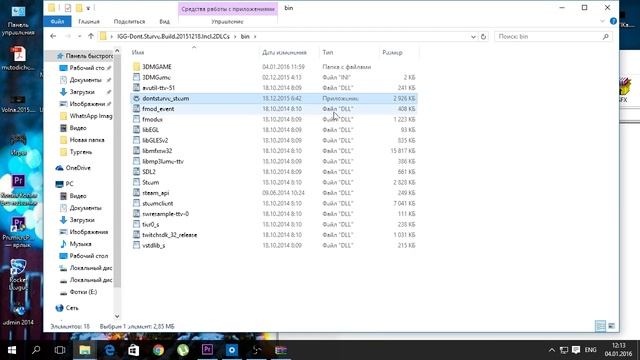The height and width of the screenshot is (360, 640).
Task: Open Windows Store from taskbar
Action: (x=134, y=350)
